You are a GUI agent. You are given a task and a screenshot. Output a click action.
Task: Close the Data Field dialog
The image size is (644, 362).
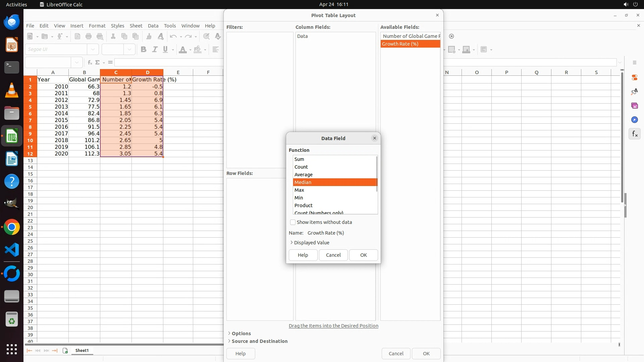374,138
